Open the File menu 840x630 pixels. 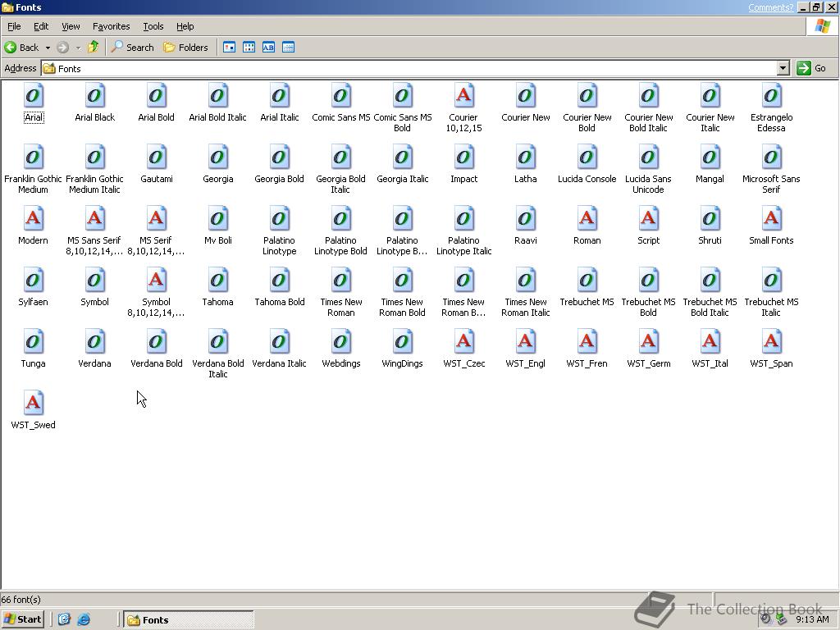pyautogui.click(x=14, y=26)
